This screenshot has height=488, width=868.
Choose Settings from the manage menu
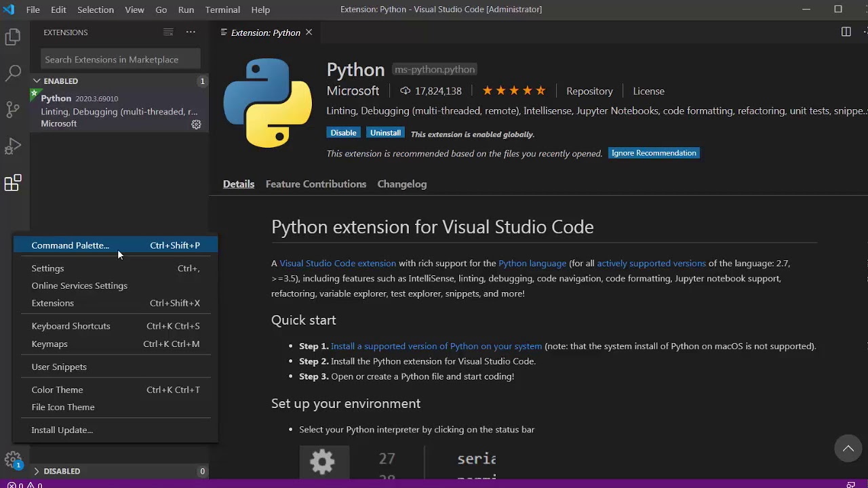coord(115,268)
